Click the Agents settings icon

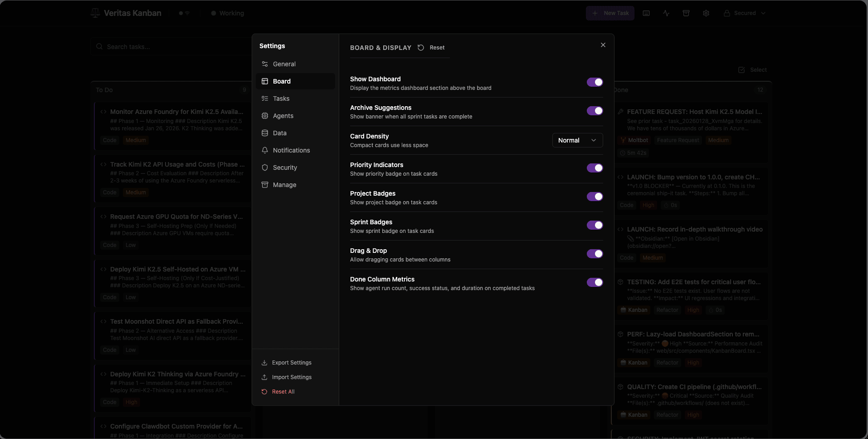coord(265,116)
